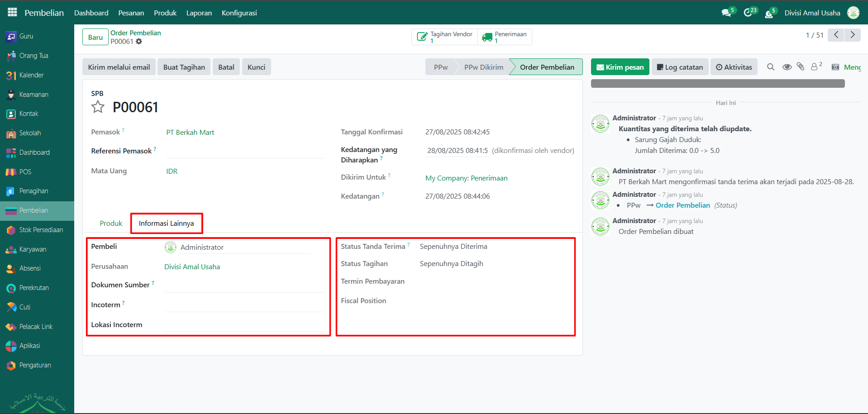Open the activities clock icon in navbar
868x414 pixels.
point(748,13)
